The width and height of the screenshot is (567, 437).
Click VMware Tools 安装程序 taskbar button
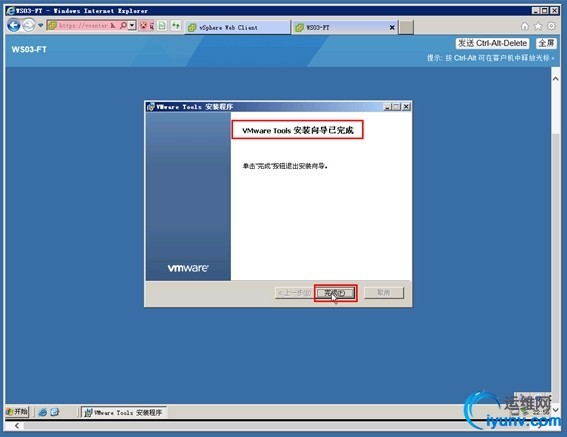point(124,412)
